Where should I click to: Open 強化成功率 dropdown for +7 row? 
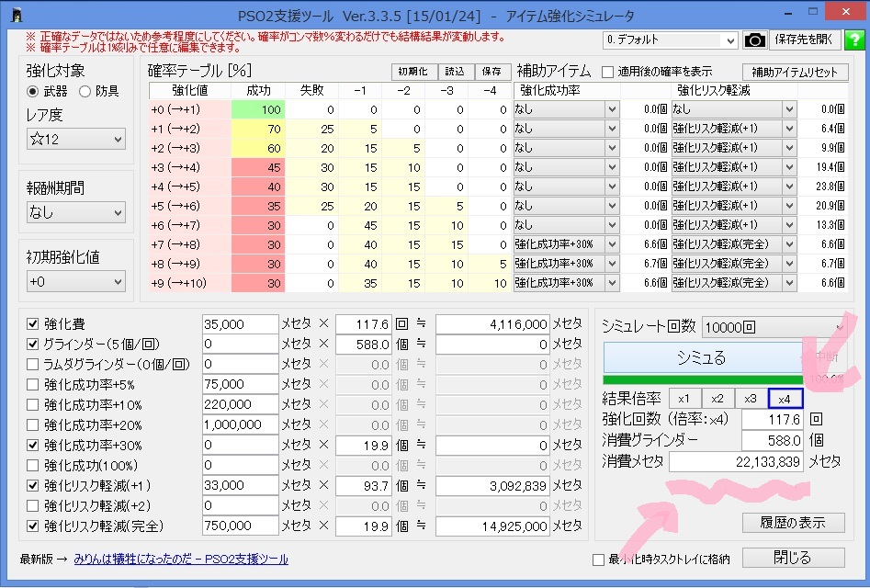tap(565, 244)
